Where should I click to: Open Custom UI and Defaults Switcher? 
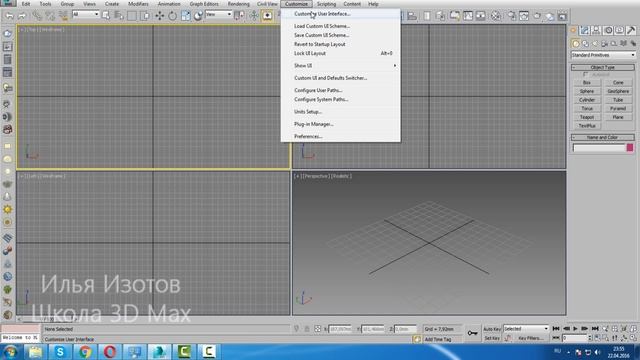point(341,78)
